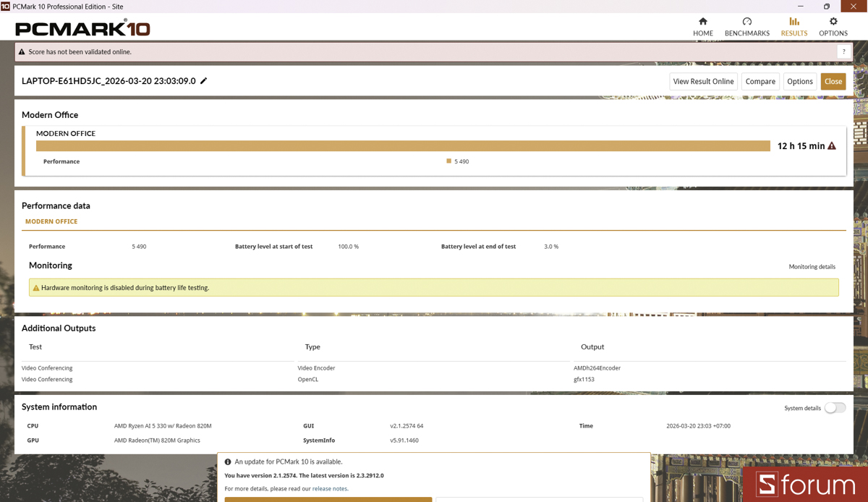Open the BENCHMARKS section
The image size is (868, 502).
click(x=746, y=27)
